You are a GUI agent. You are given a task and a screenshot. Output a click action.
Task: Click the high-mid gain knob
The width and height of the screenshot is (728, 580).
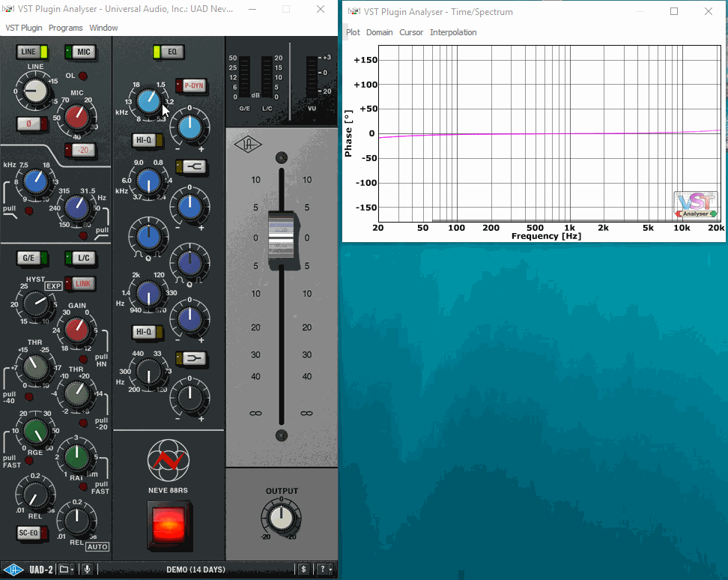[189, 208]
